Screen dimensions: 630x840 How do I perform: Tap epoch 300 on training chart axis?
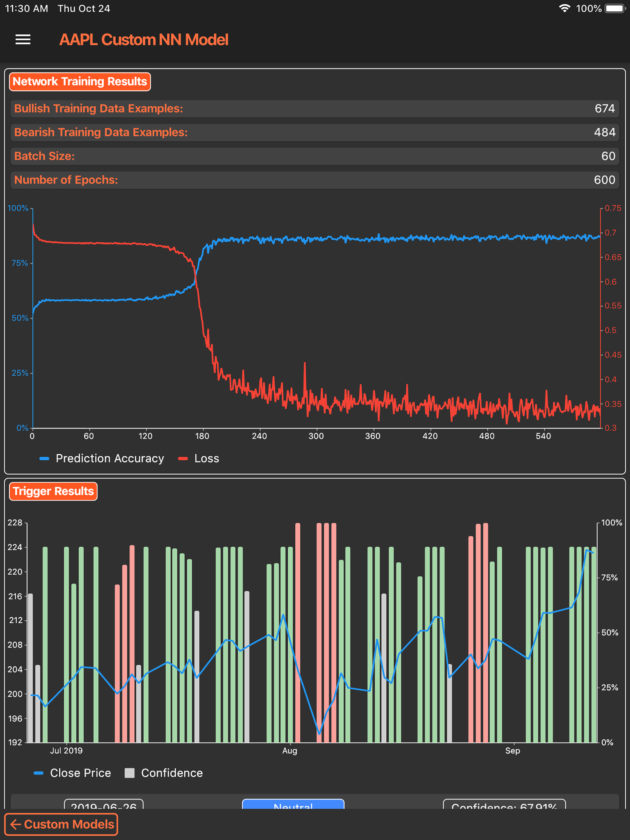click(316, 436)
